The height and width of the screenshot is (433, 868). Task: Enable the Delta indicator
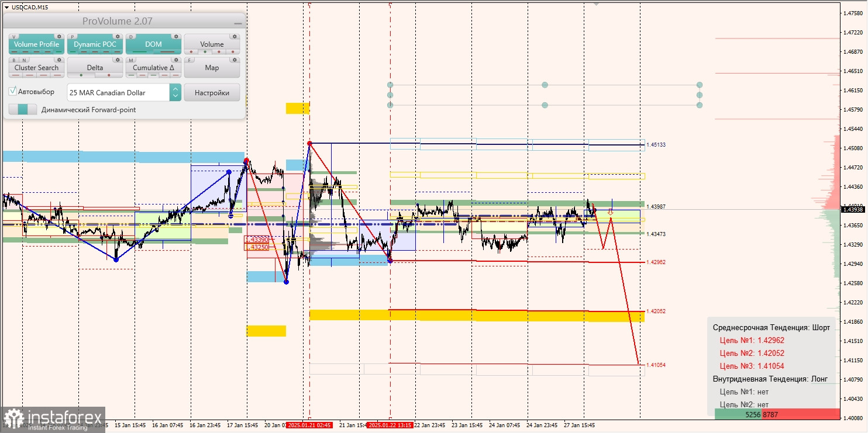(95, 68)
